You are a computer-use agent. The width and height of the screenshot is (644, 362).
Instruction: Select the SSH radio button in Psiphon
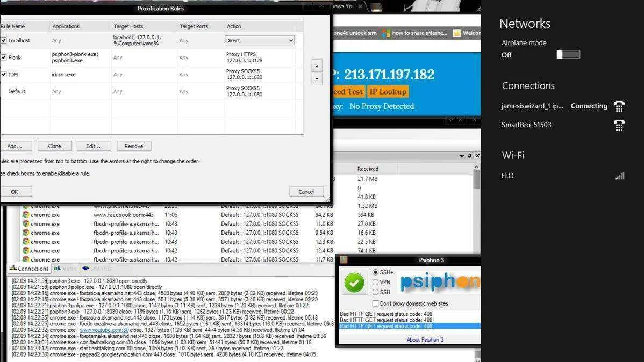pyautogui.click(x=375, y=292)
